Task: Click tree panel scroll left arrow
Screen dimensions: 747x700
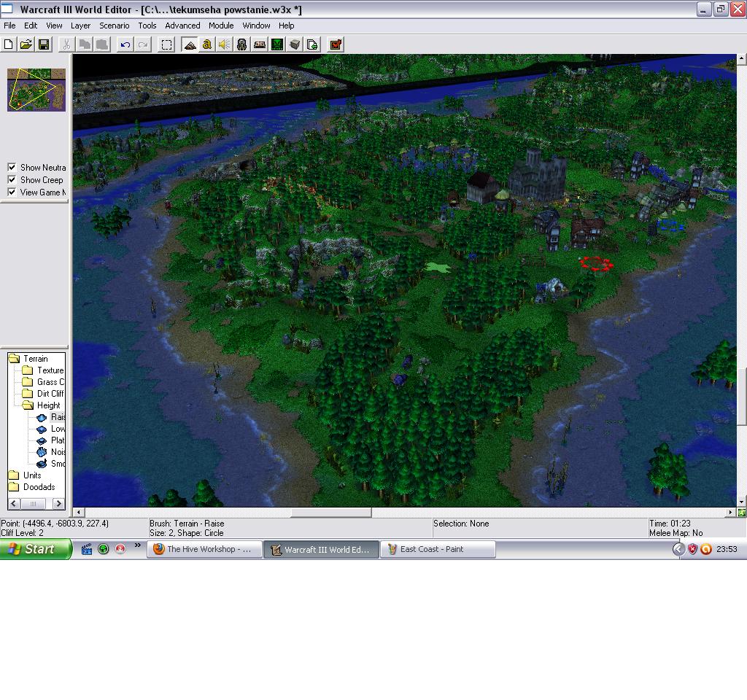Action: click(x=14, y=503)
